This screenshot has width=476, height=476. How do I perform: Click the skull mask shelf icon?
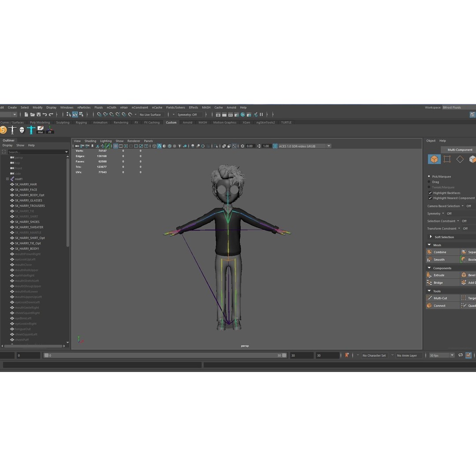point(22,130)
